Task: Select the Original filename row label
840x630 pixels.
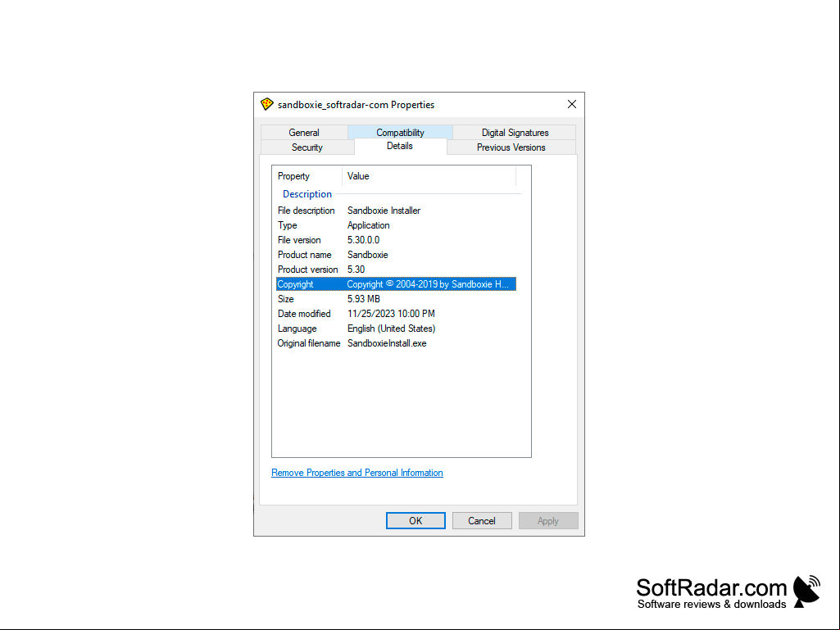Action: pos(309,343)
